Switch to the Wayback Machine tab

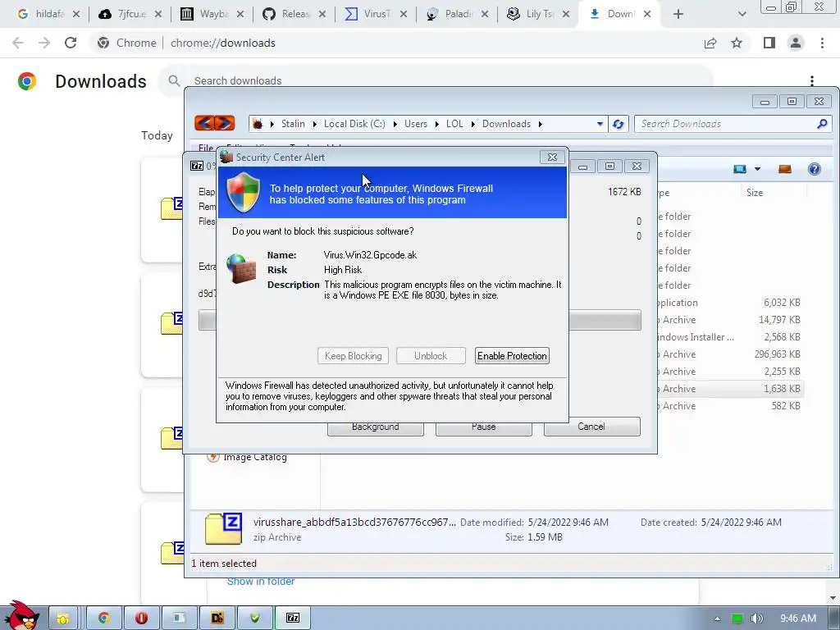click(212, 14)
